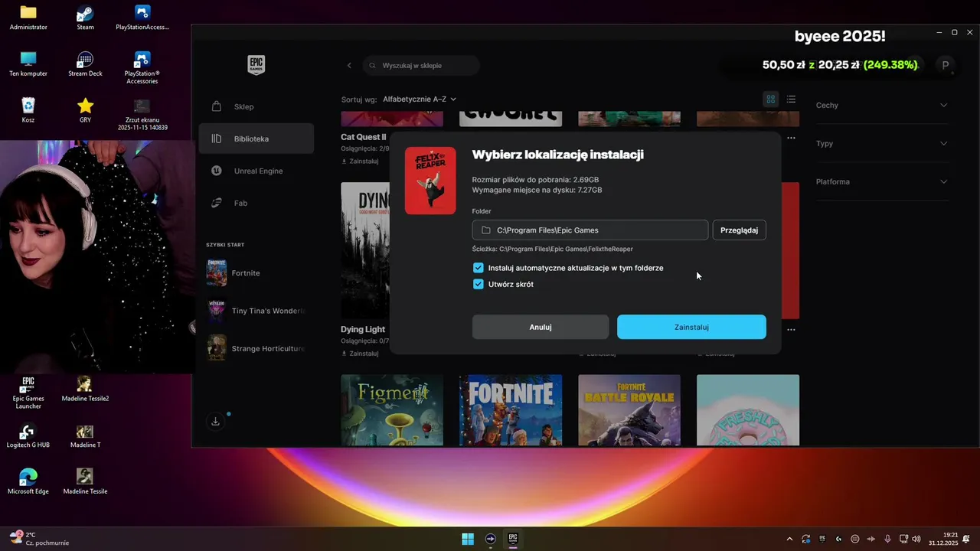
Task: Click Zainstaluj link under Dying Light
Action: coord(360,354)
